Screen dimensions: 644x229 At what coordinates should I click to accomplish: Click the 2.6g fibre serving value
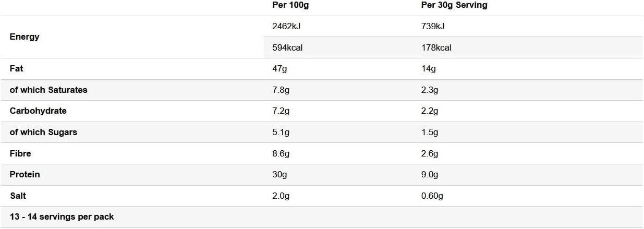pyautogui.click(x=430, y=154)
